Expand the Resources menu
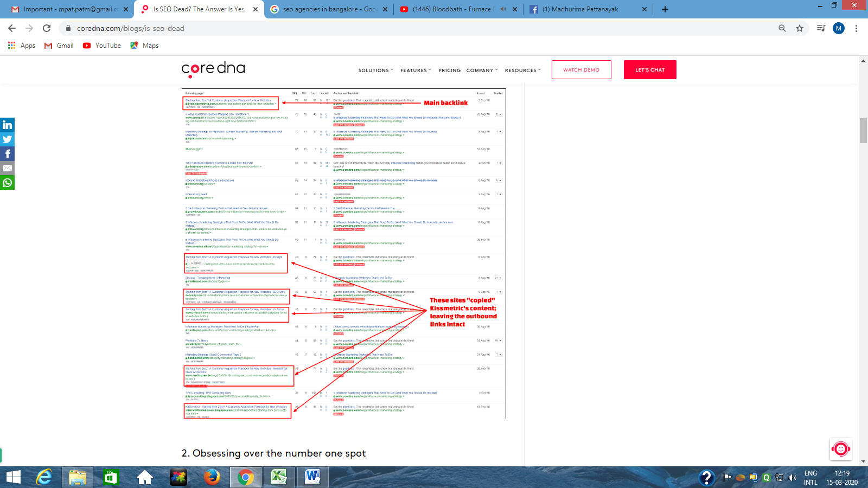The width and height of the screenshot is (868, 488). [x=523, y=70]
